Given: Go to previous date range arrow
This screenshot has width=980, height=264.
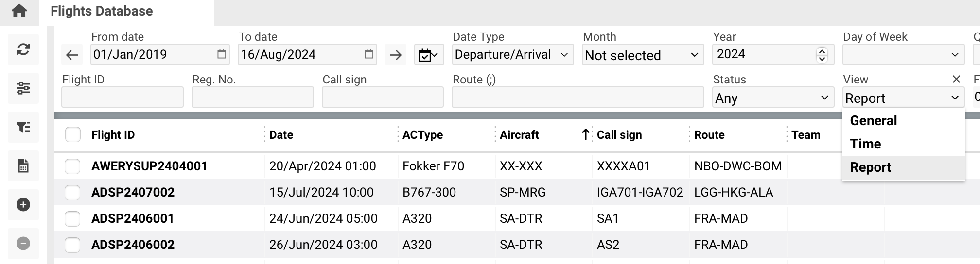Looking at the screenshot, I should pyautogui.click(x=72, y=55).
